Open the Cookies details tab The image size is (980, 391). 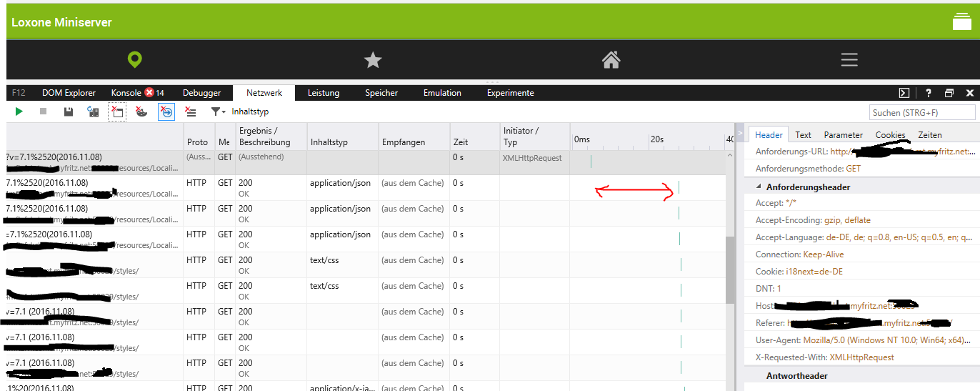(890, 134)
